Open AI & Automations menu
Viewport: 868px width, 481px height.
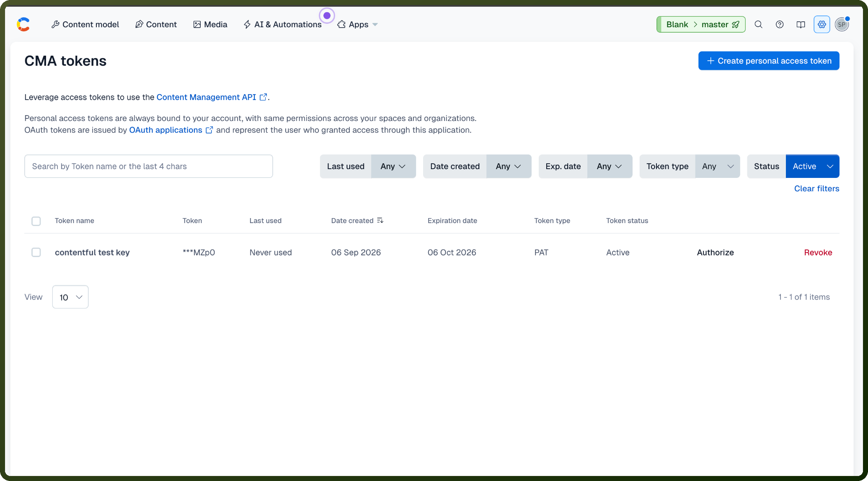click(283, 24)
